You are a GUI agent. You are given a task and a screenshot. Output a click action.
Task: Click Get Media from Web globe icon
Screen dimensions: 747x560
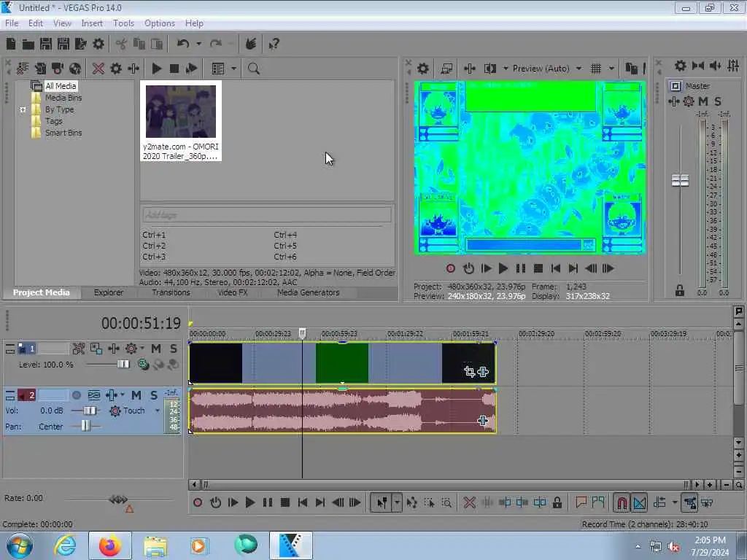[75, 69]
